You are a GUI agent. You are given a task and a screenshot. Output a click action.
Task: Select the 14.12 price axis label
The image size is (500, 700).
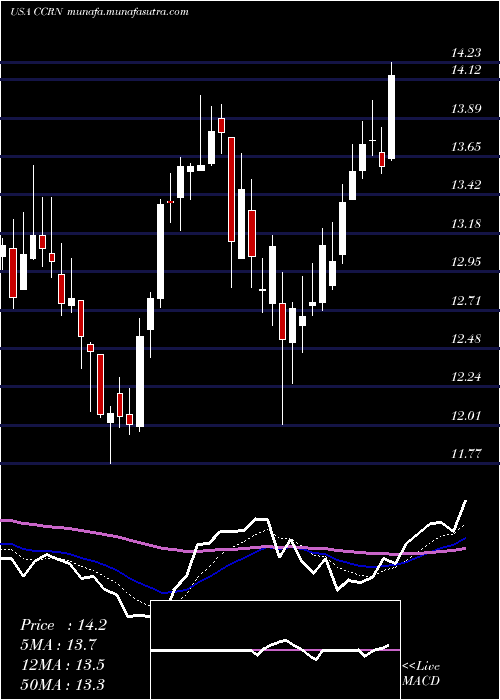466,70
